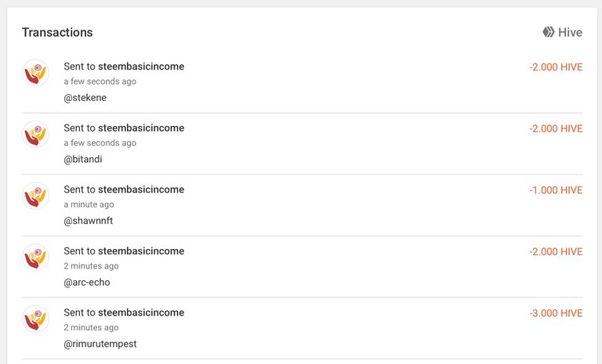Open steembasicincome link in @arc-echo transaction
The height and width of the screenshot is (364, 602).
[141, 250]
